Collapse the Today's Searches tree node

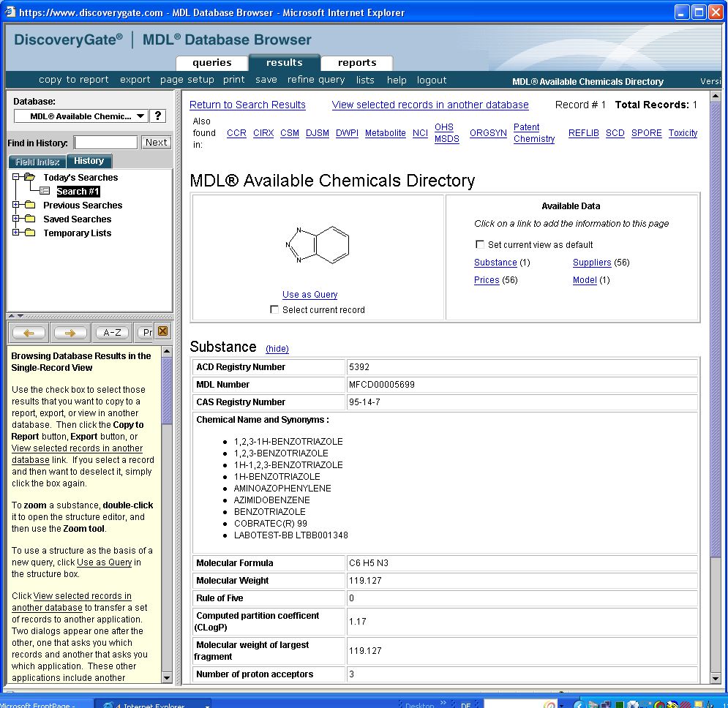[16, 178]
